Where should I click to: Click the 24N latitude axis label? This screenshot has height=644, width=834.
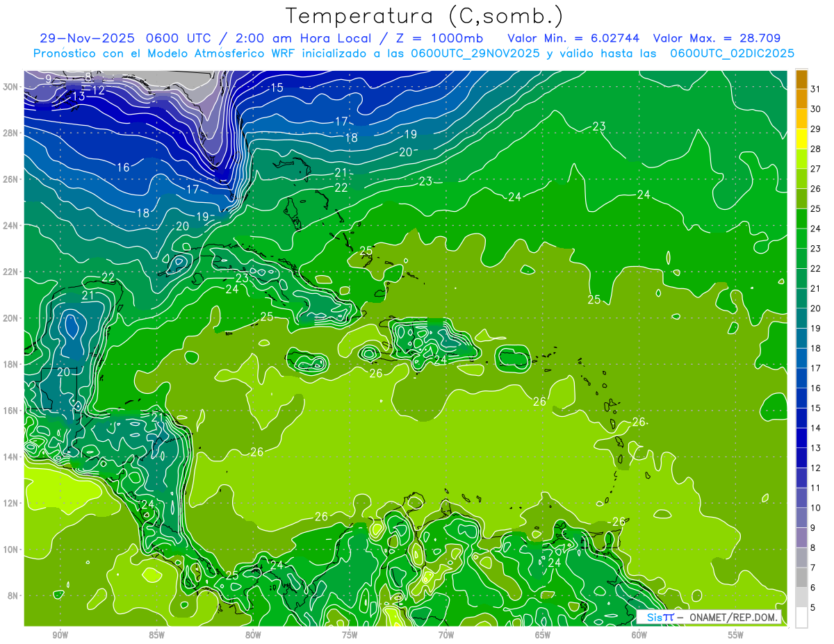coord(12,226)
